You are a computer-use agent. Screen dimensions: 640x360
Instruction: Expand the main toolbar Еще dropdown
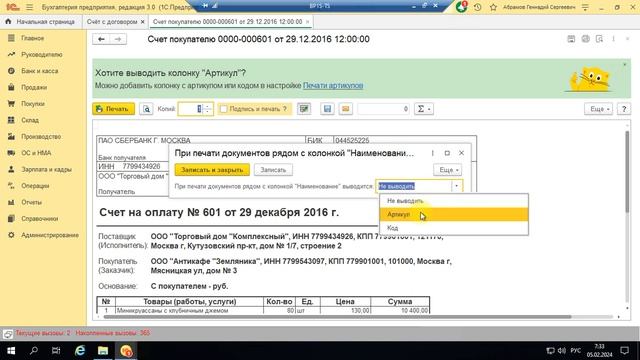point(598,109)
